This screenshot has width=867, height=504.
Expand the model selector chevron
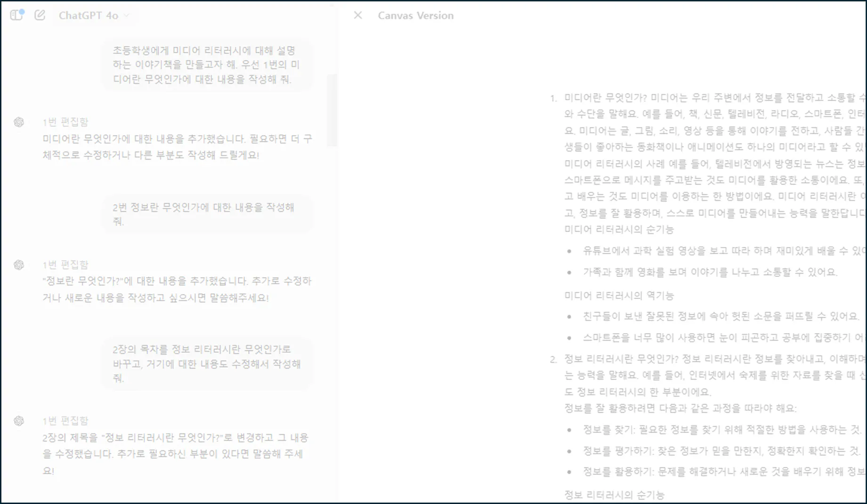click(x=126, y=16)
